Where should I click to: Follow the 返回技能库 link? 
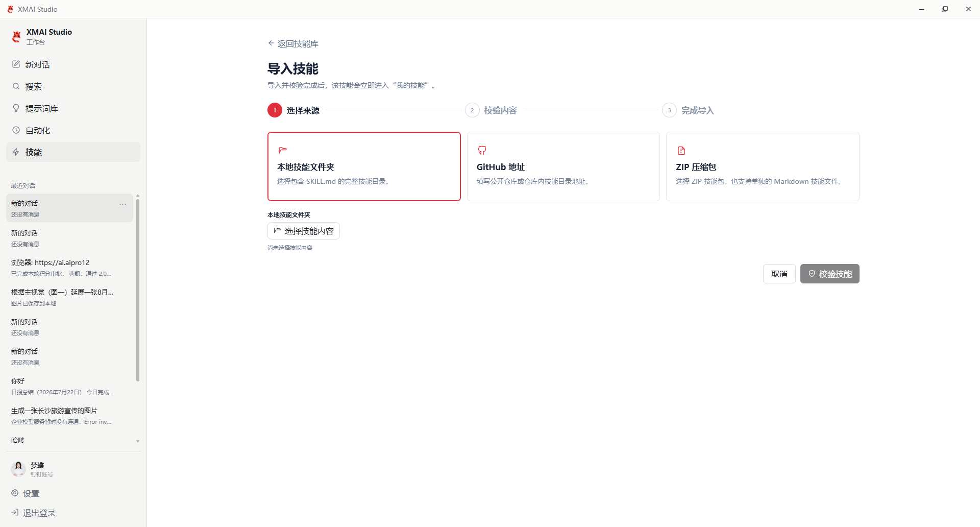(293, 43)
